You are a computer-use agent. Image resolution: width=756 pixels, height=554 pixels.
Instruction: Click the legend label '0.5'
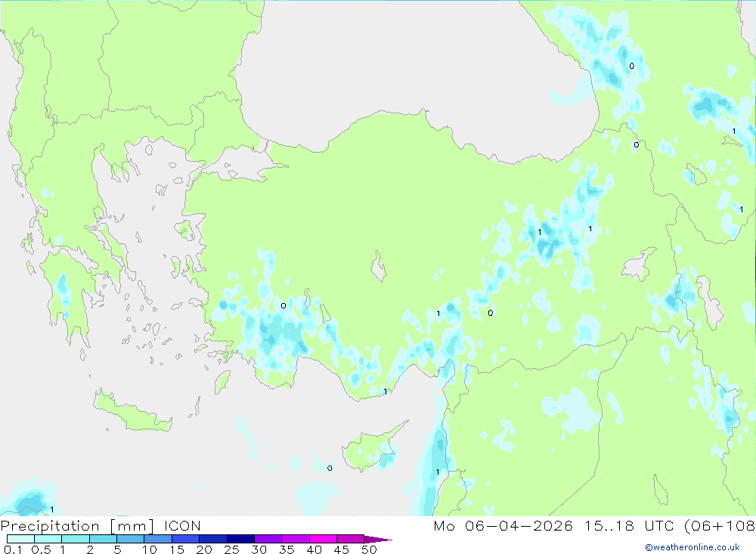tap(41, 549)
